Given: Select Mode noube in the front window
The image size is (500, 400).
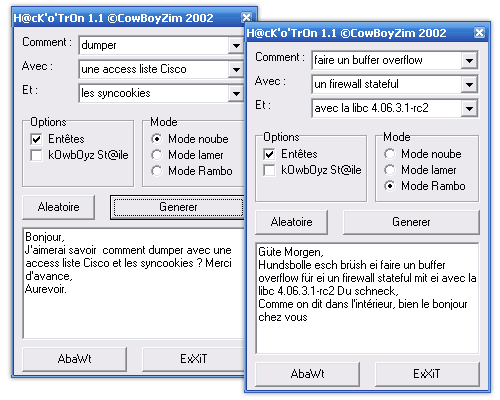Looking at the screenshot, I should tap(389, 154).
